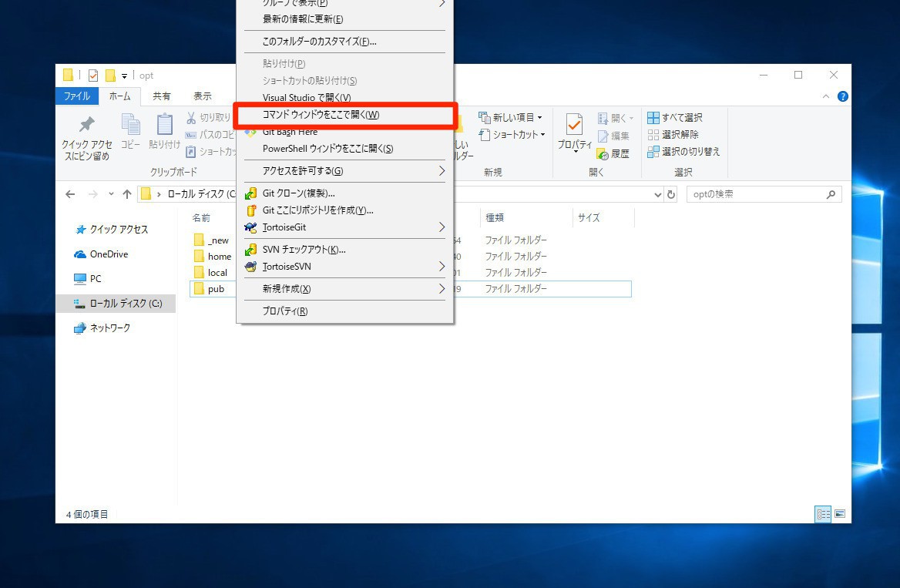
Task: Go back with left arrow navigation button
Action: 70,194
